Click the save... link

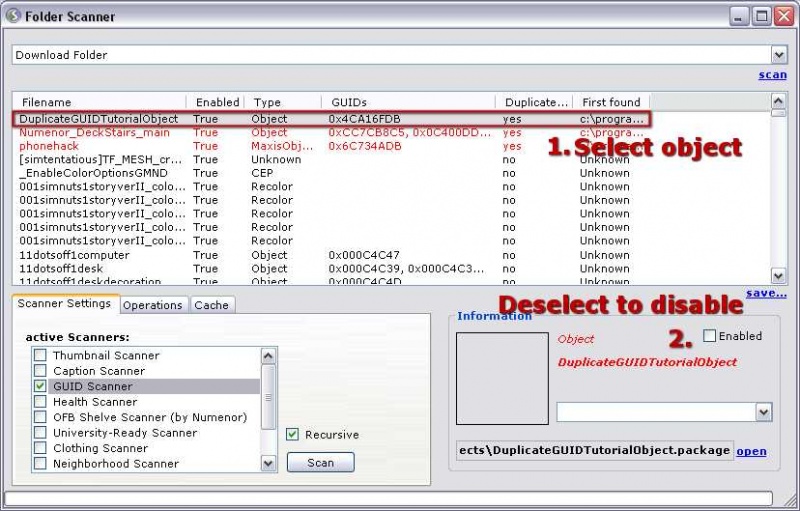(x=766, y=293)
